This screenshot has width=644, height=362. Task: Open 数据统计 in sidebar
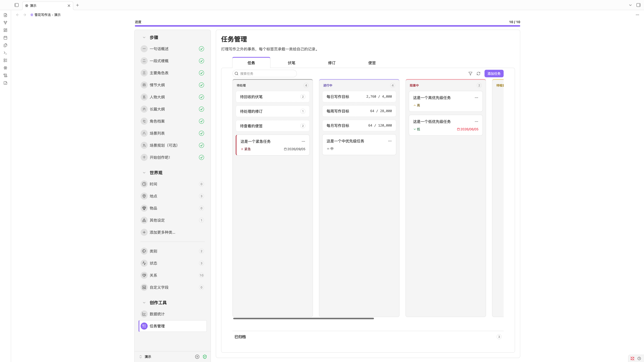(x=172, y=314)
